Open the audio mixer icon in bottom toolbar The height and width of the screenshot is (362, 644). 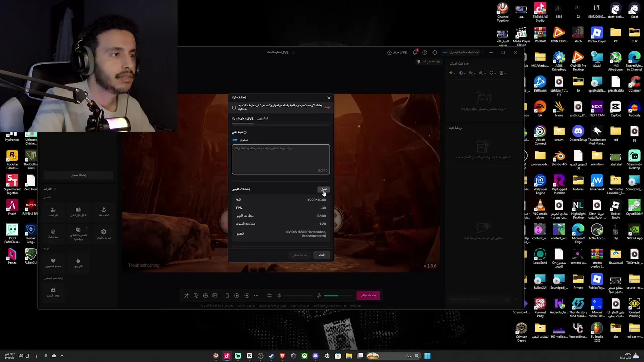tap(269, 296)
